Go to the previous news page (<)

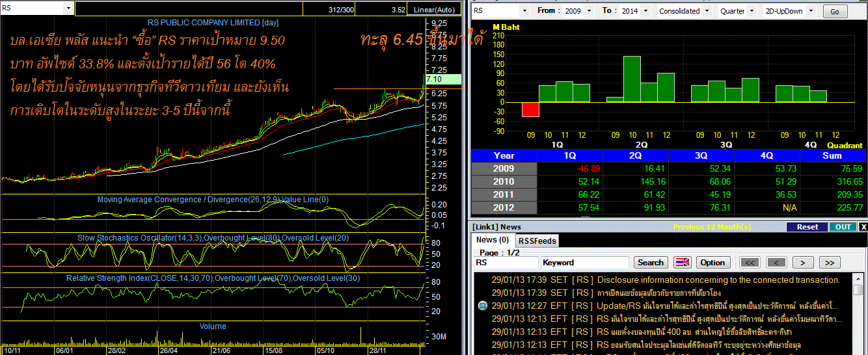776,263
